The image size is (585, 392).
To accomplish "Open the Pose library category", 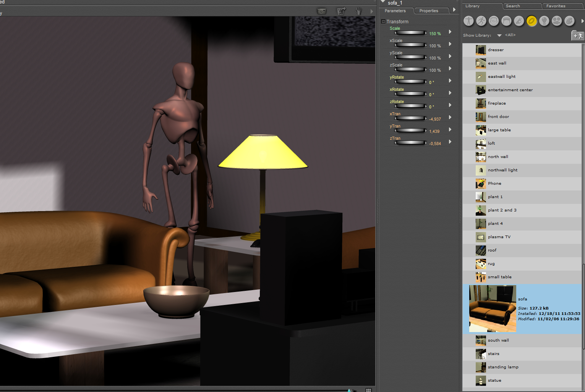I will (481, 21).
